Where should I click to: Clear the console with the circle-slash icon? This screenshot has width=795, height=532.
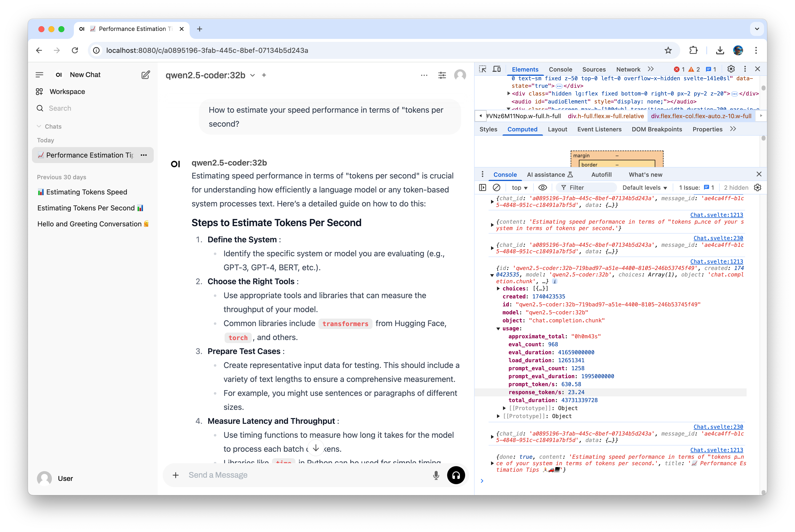click(497, 187)
